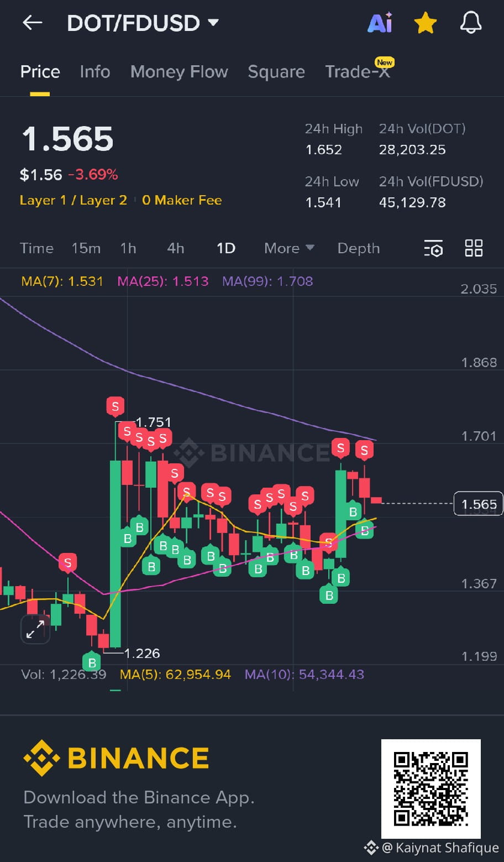This screenshot has width=504, height=862.
Task: Select the 1h chart interval
Action: pyautogui.click(x=128, y=248)
